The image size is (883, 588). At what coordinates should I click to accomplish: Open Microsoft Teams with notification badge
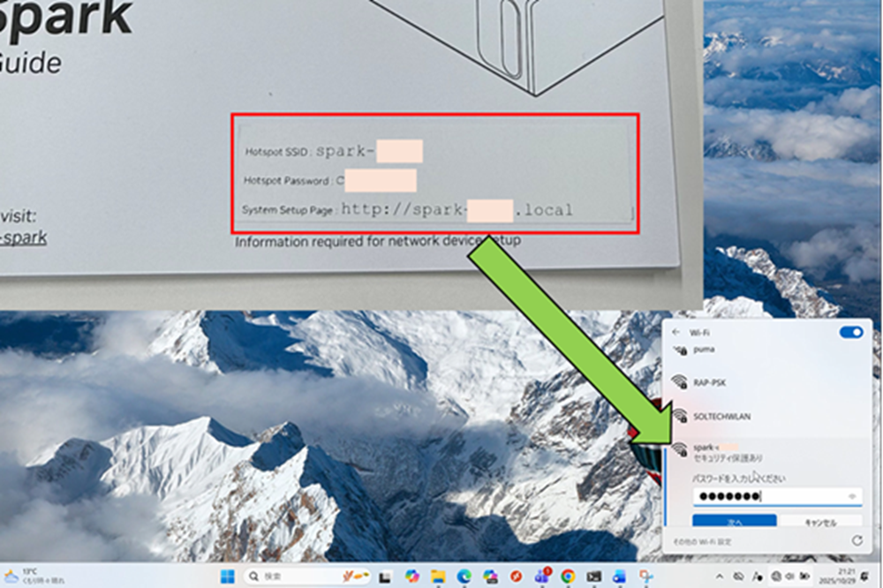(542, 577)
